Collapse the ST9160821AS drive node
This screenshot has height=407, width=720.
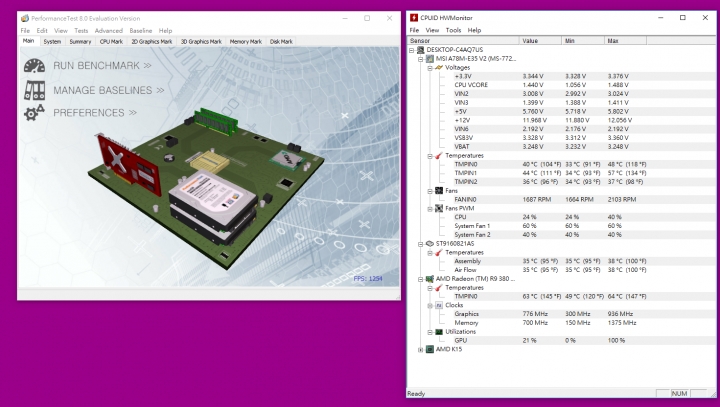pos(421,244)
